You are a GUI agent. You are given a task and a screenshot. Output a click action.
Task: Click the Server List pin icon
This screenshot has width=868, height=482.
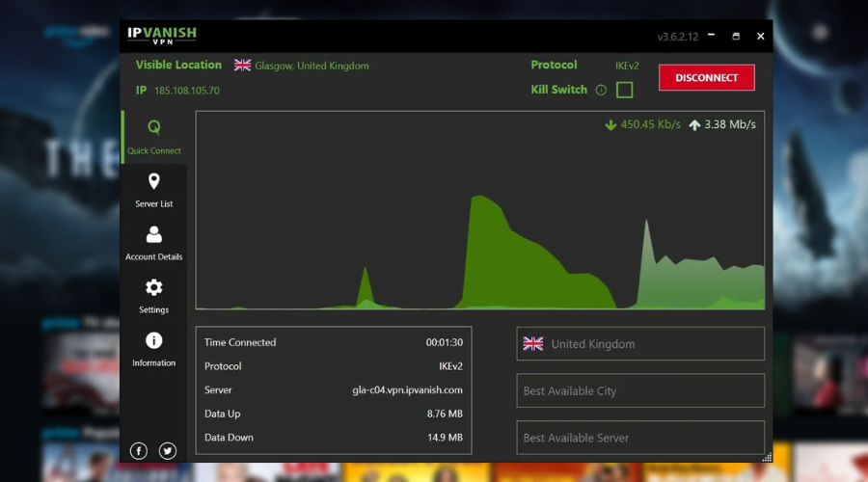click(154, 181)
